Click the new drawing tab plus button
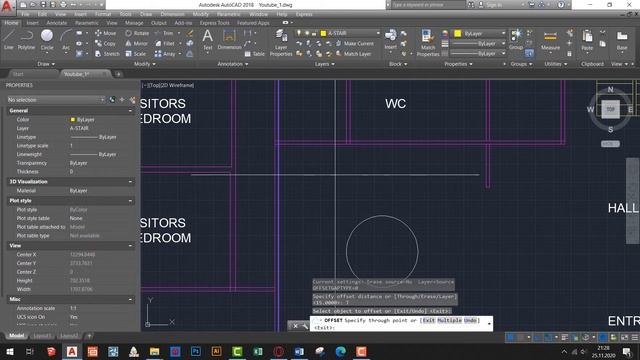Screen dimensions: 640x360 coord(118,74)
